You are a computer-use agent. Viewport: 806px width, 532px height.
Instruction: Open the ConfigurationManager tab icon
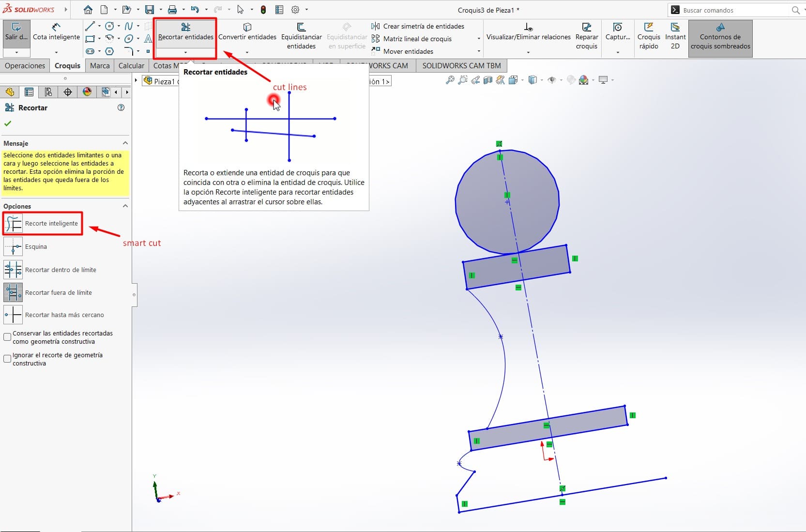coord(48,92)
